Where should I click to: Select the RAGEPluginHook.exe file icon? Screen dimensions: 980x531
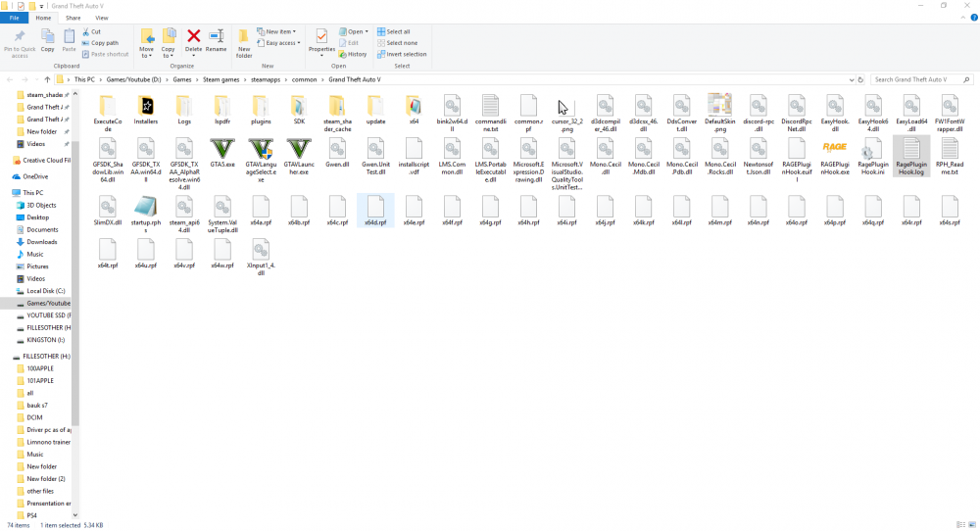tap(834, 149)
